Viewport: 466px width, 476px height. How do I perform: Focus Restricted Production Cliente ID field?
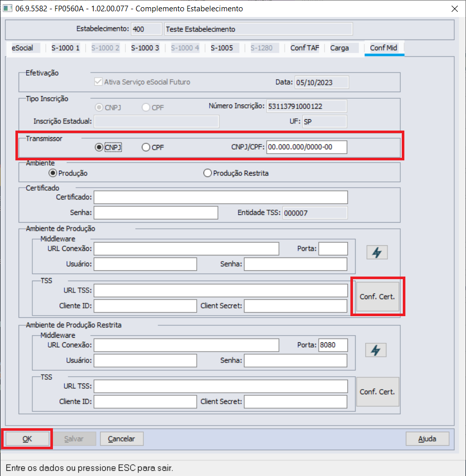tap(145, 401)
